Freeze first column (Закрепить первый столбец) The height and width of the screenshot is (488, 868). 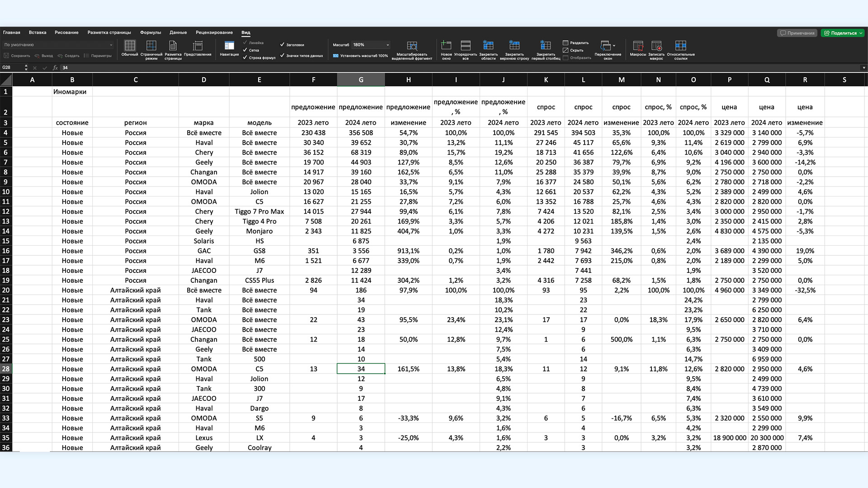[x=546, y=50]
